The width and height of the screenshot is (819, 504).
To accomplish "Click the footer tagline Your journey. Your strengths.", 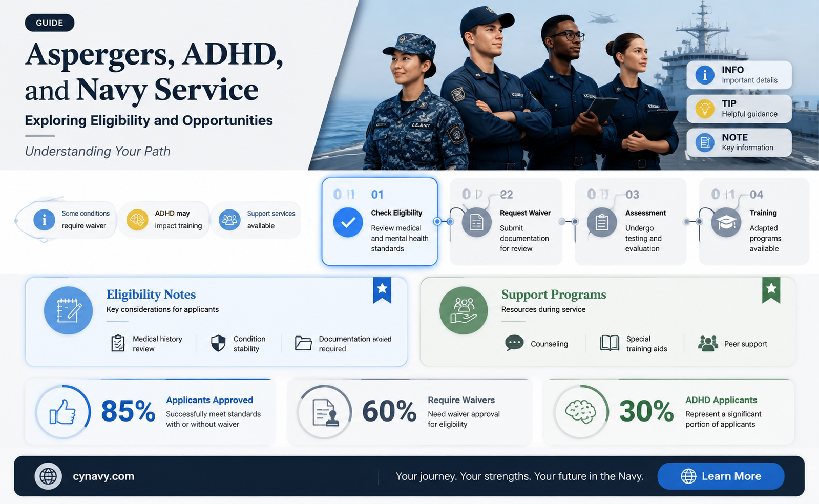I will click(x=519, y=476).
